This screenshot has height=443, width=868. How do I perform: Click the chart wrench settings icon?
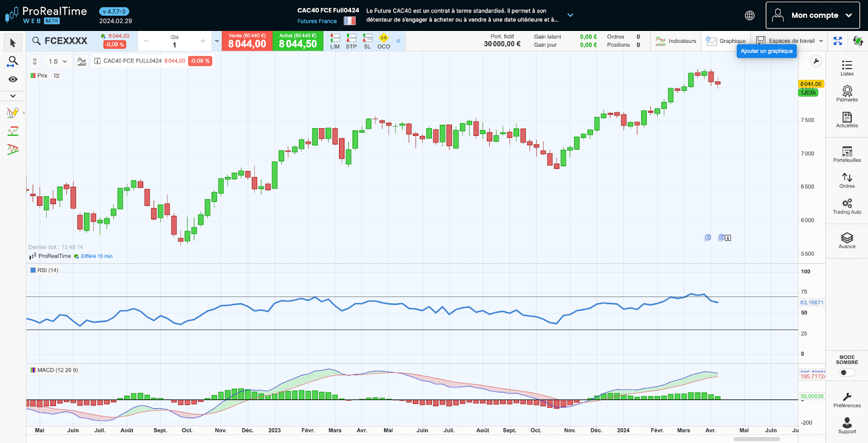[x=816, y=61]
